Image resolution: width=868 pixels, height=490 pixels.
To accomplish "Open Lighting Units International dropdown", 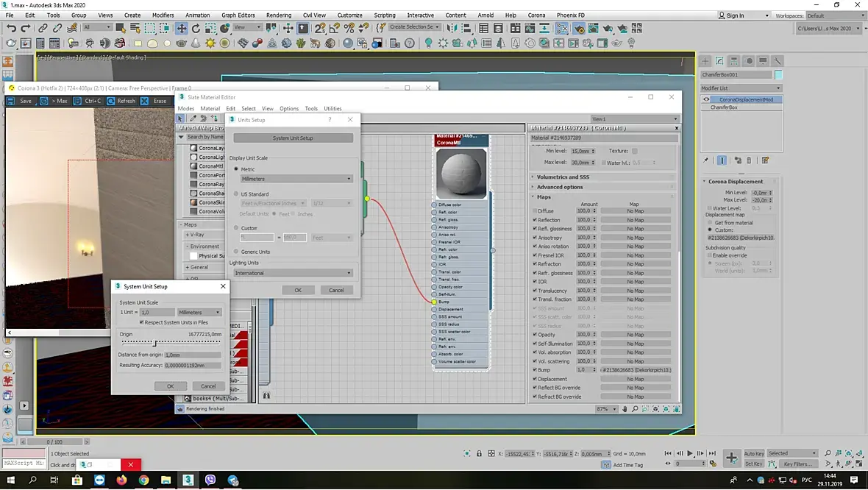I will 293,273.
